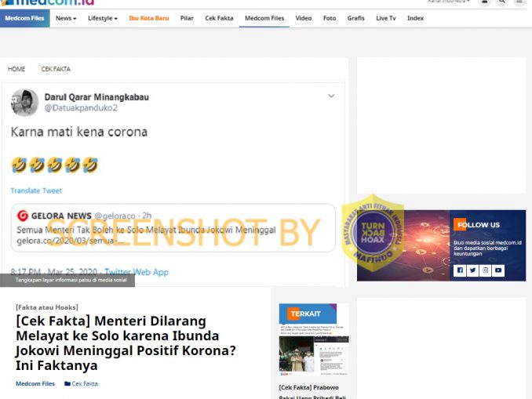
Task: Click the search magnifier icon
Action: click(502, 2)
